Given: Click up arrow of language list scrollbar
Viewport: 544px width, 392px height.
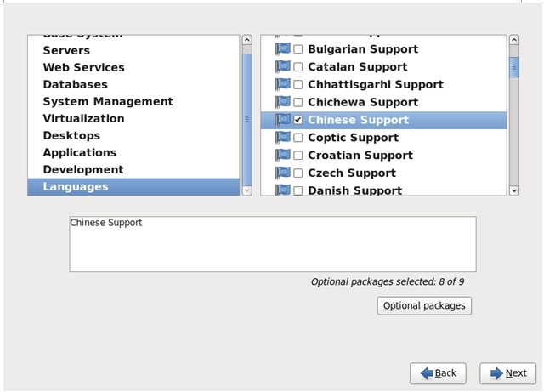Looking at the screenshot, I should click(x=514, y=40).
